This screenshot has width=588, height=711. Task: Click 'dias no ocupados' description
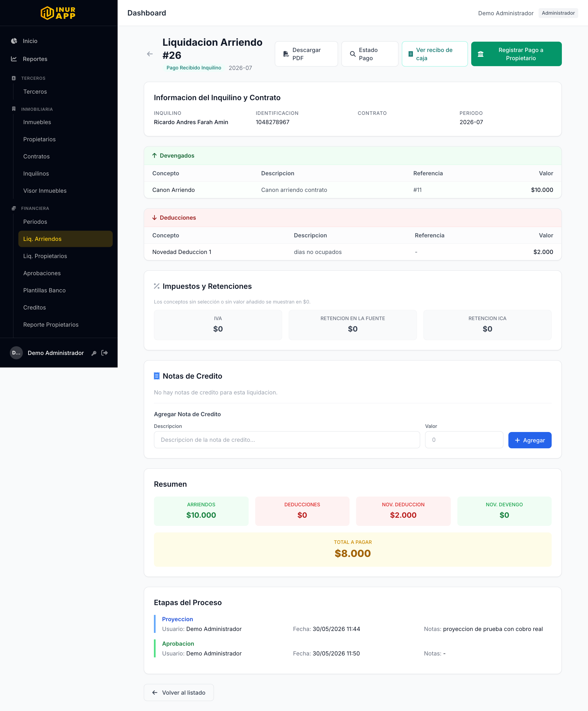[x=317, y=252]
